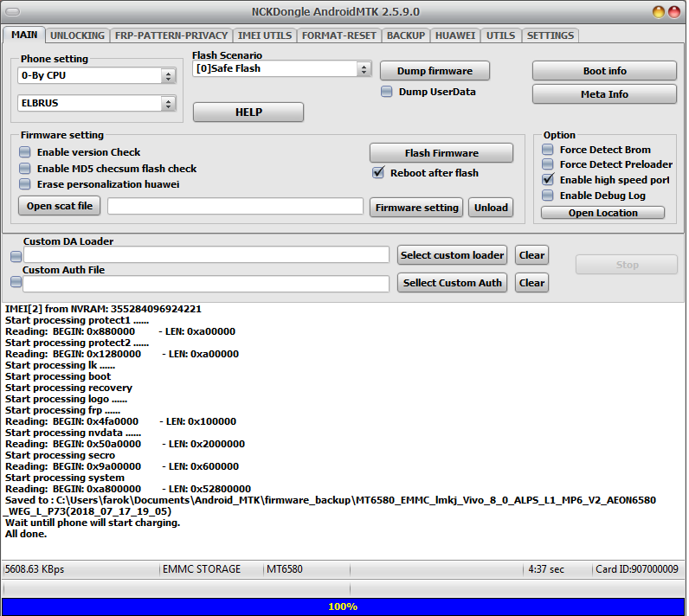The width and height of the screenshot is (689, 616).
Task: Switch to IMEI UTILS tab
Action: (x=265, y=35)
